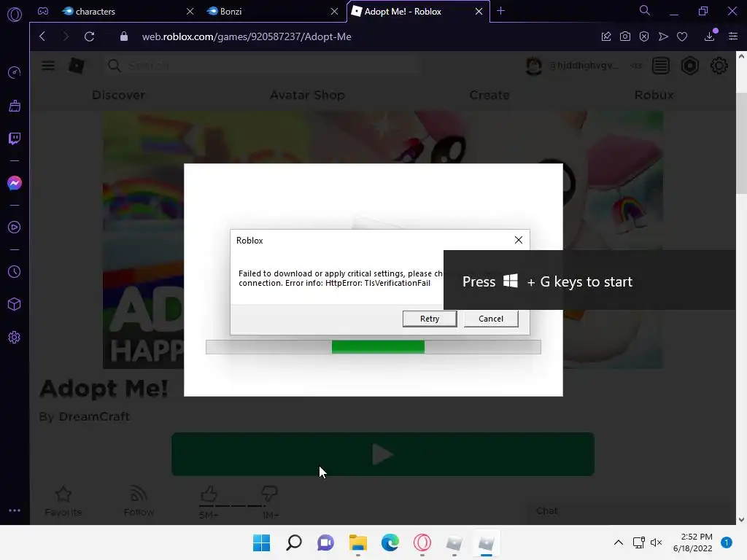Go forward to the next page
747x560 pixels.
click(x=66, y=36)
